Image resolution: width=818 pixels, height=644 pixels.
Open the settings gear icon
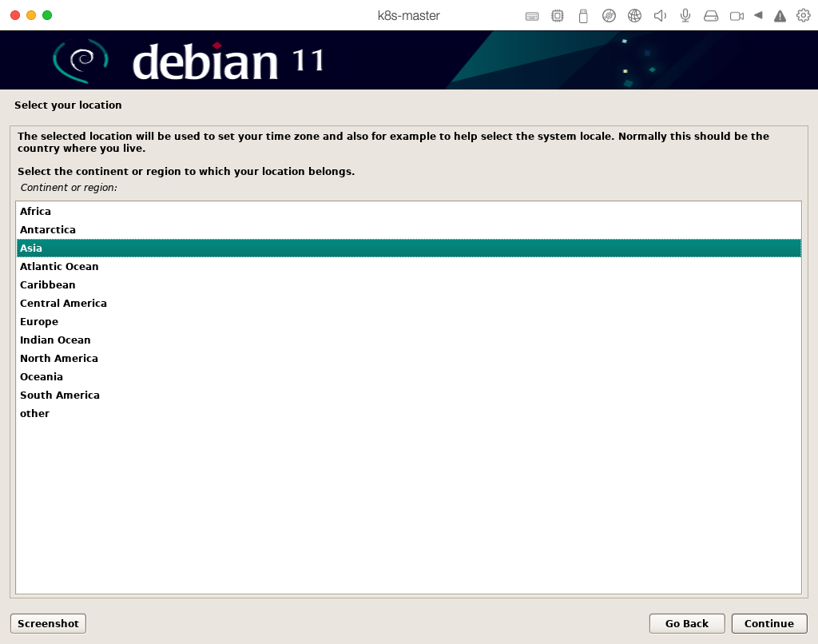point(804,16)
